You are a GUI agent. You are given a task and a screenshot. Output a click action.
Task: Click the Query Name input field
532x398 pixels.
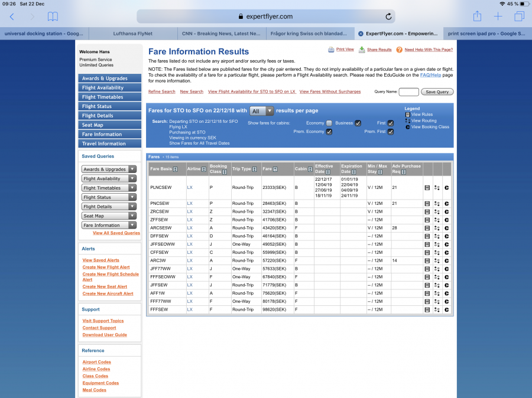408,92
